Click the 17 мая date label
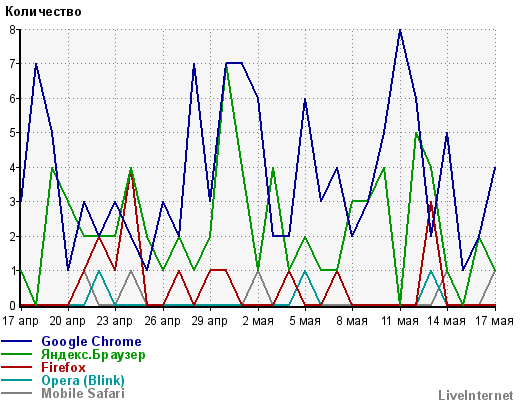The image size is (520, 405). click(494, 321)
